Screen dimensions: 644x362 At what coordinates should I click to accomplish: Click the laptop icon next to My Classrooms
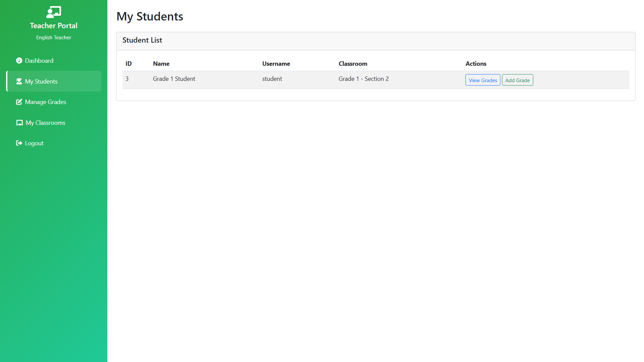coord(19,122)
